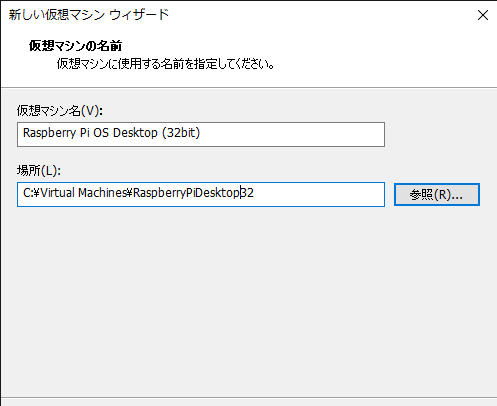This screenshot has height=406, width=497.
Task: Place cursor on RaspberryPiDesktop in location path
Action: [x=186, y=193]
